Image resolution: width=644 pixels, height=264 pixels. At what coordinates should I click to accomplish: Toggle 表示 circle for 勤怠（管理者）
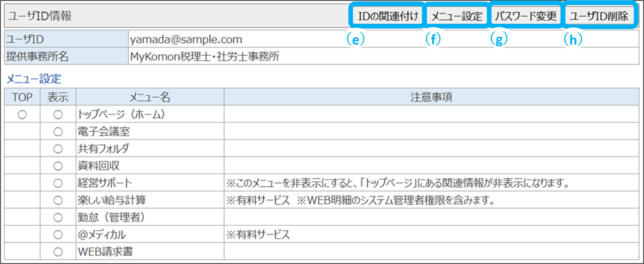click(58, 217)
